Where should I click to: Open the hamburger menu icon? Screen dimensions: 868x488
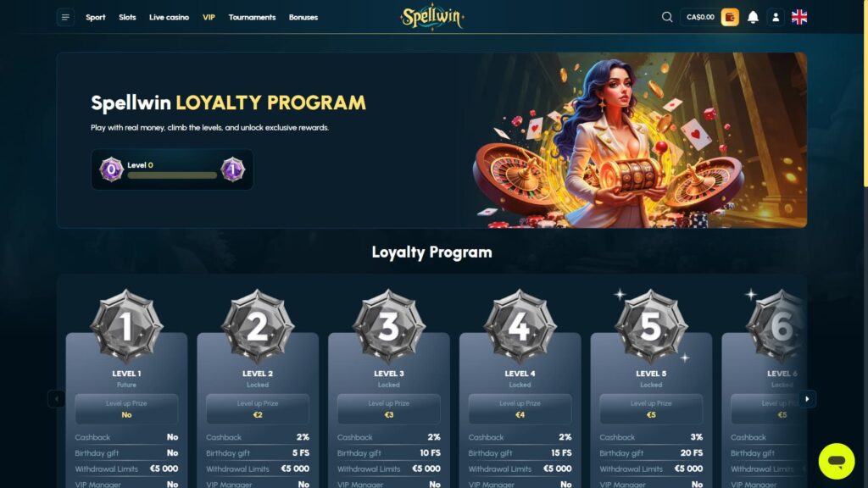click(x=65, y=17)
